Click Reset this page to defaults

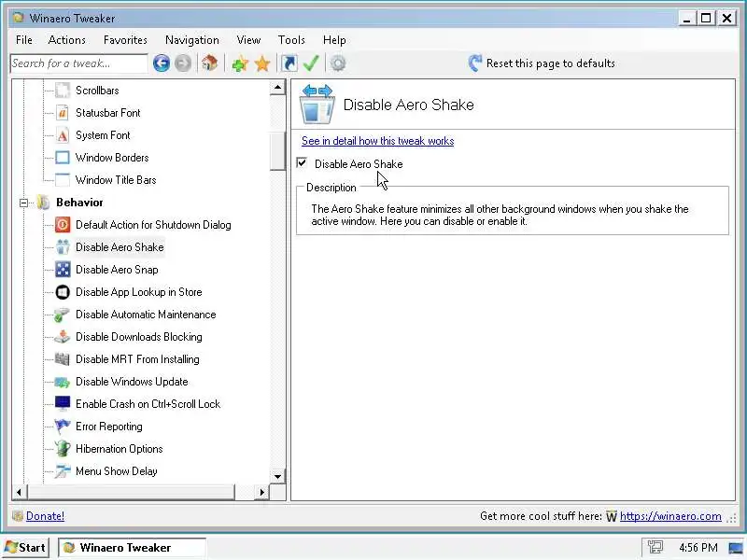point(542,63)
